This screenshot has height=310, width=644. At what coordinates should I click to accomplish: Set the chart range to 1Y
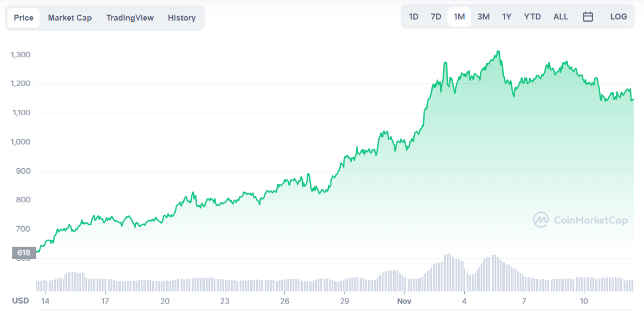point(506,17)
